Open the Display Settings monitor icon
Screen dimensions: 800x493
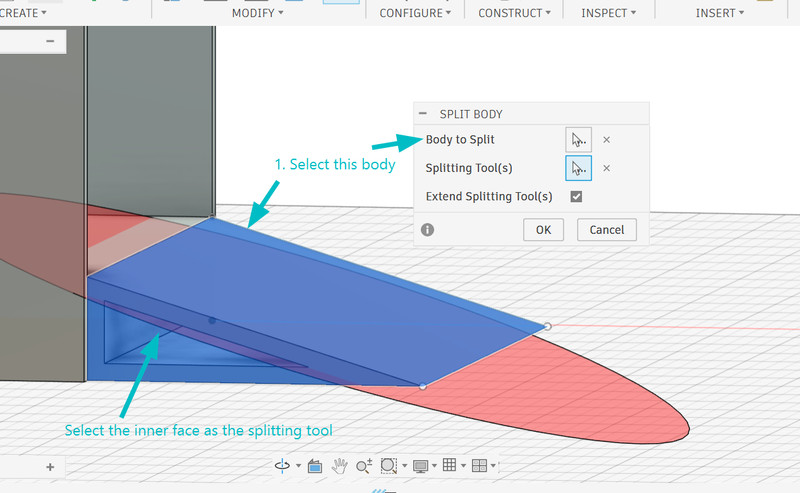pos(421,465)
